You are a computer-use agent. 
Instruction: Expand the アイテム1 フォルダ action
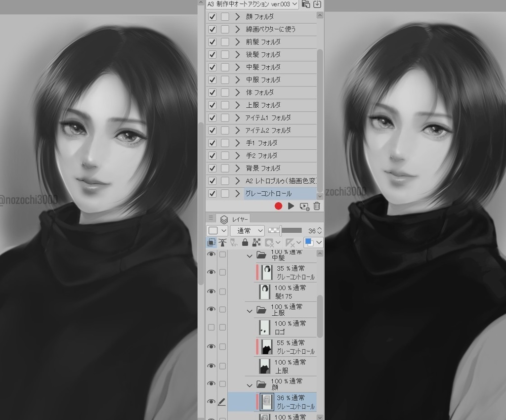click(x=238, y=118)
